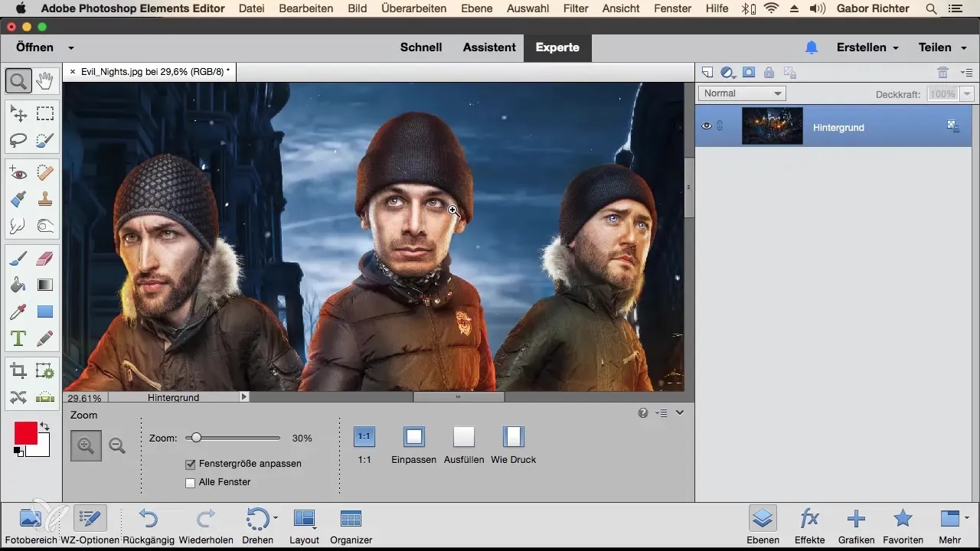Adjust the Zoom slider handle
This screenshot has height=551, width=980.
coord(196,438)
